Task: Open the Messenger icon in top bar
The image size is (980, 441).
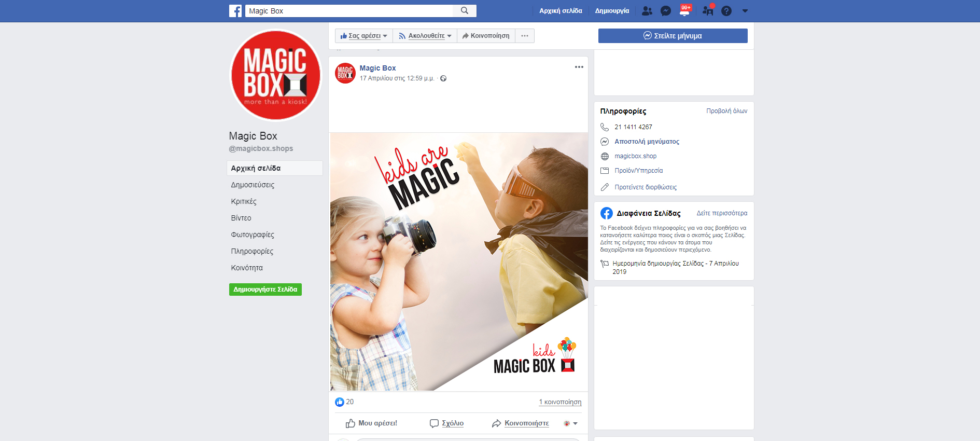Action: pos(666,11)
